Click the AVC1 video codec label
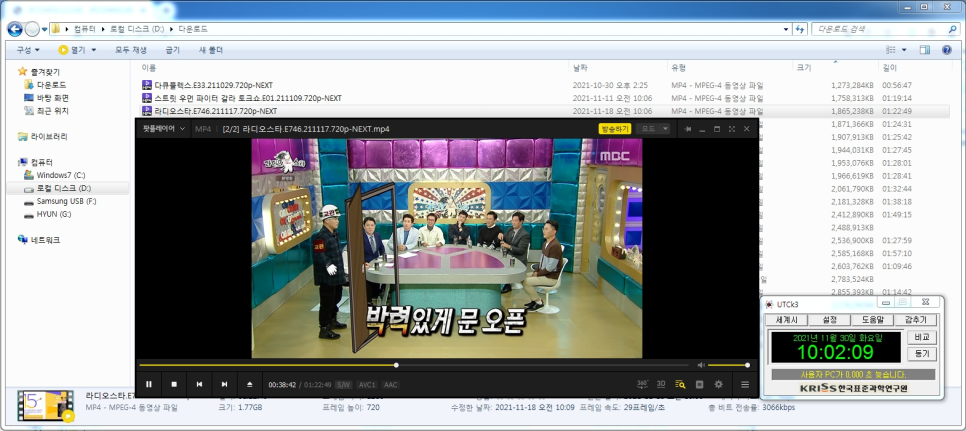The image size is (966, 431). pos(367,385)
